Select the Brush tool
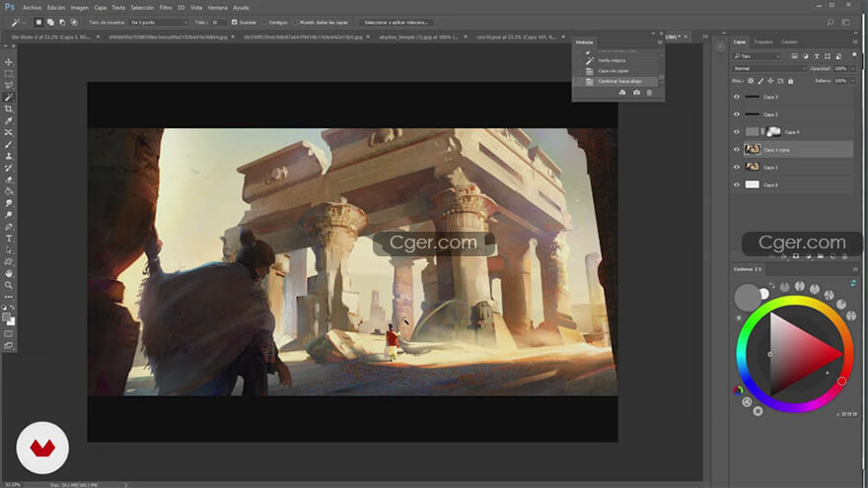The width and height of the screenshot is (868, 488). pyautogui.click(x=8, y=144)
